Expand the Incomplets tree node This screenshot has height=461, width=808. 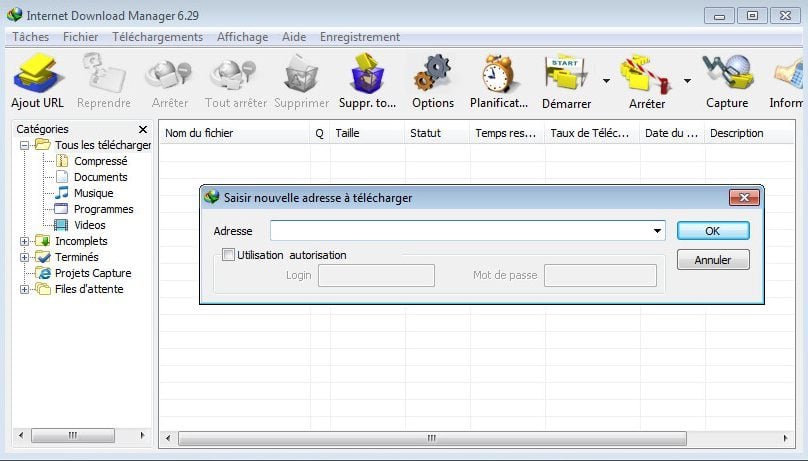[25, 241]
